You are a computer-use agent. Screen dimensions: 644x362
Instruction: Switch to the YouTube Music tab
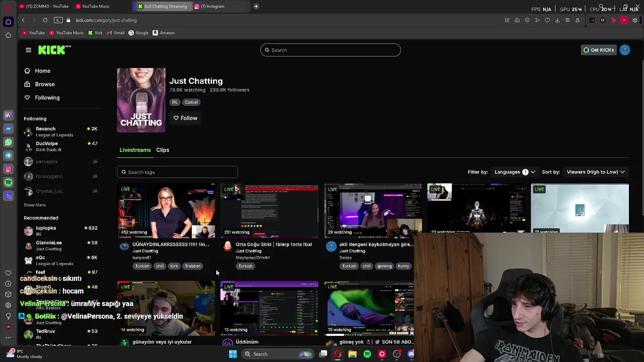point(93,6)
